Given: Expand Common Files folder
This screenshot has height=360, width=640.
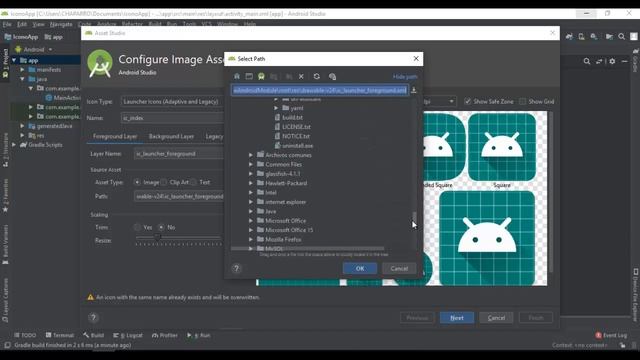Looking at the screenshot, I should [251, 164].
